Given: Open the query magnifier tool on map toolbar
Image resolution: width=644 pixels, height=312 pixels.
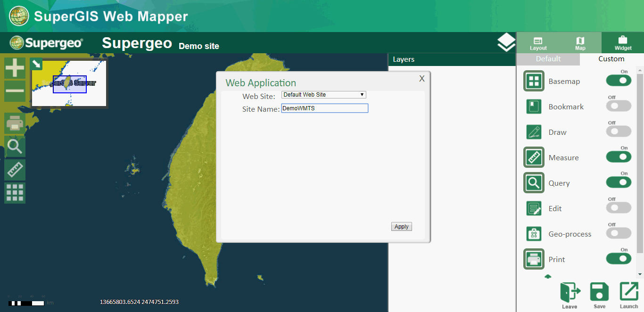Looking at the screenshot, I should click(15, 147).
